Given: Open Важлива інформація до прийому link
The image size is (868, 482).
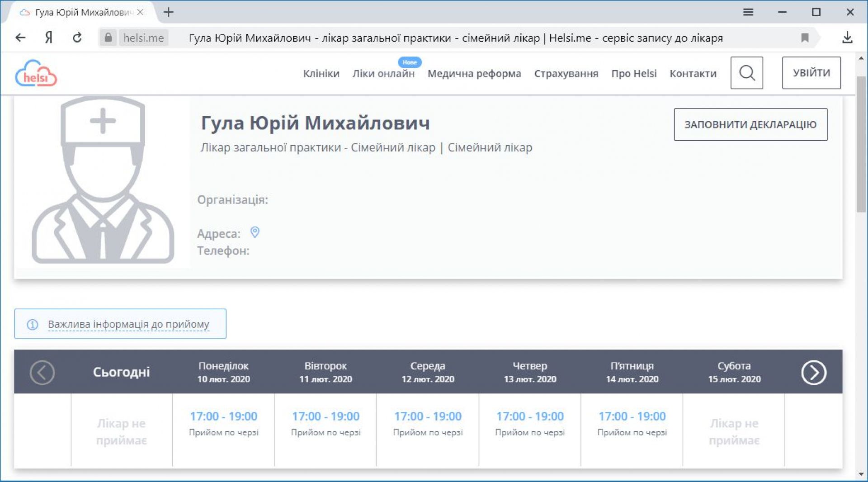Looking at the screenshot, I should coord(128,324).
